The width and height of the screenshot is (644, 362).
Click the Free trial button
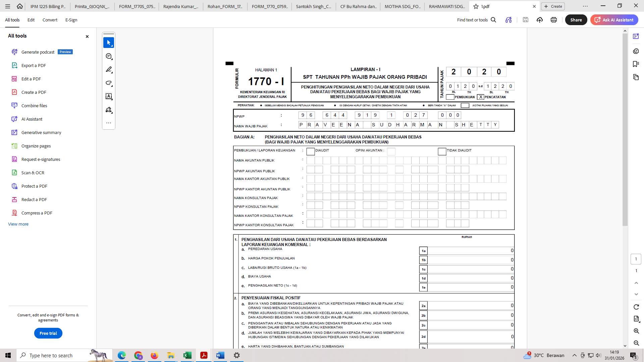coord(48,333)
